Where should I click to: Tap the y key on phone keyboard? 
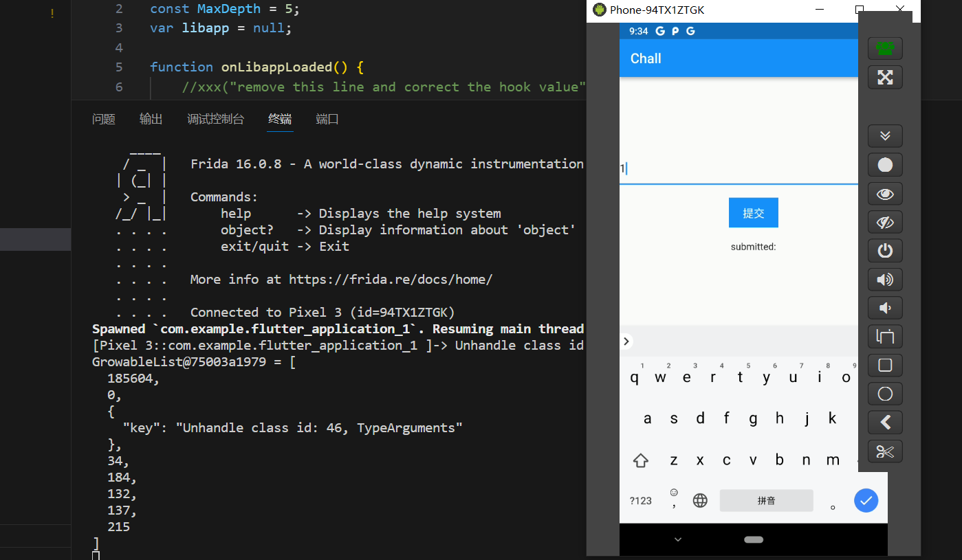[767, 377]
